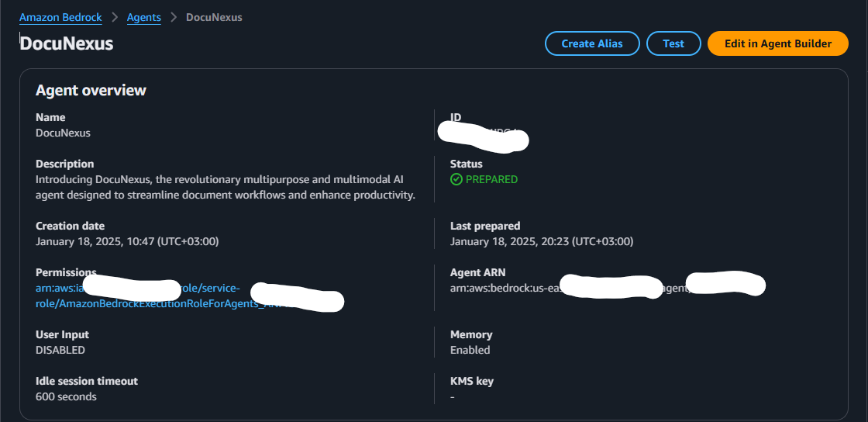Click the Agent overview section heading
The image size is (868, 422).
(91, 91)
